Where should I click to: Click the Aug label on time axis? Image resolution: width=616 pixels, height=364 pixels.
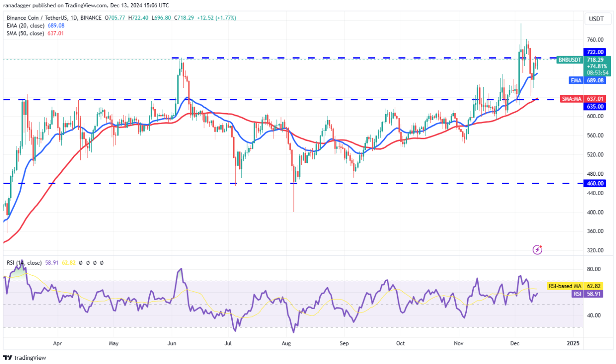(x=286, y=343)
